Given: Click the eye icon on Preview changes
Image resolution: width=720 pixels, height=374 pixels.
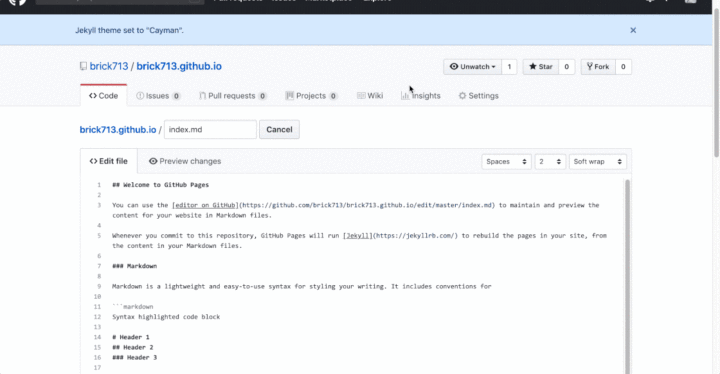Looking at the screenshot, I should [153, 161].
